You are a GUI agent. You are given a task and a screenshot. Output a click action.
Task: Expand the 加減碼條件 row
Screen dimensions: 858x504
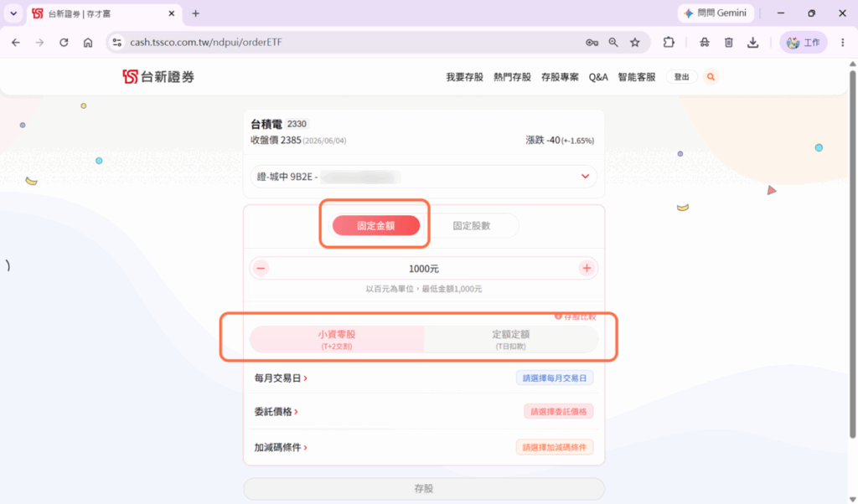pyautogui.click(x=281, y=447)
